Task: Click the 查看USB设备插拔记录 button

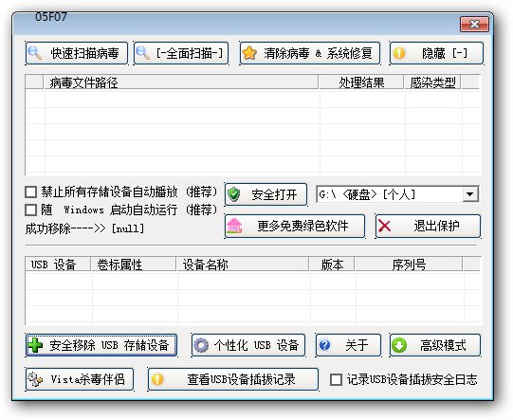Action: [x=233, y=379]
